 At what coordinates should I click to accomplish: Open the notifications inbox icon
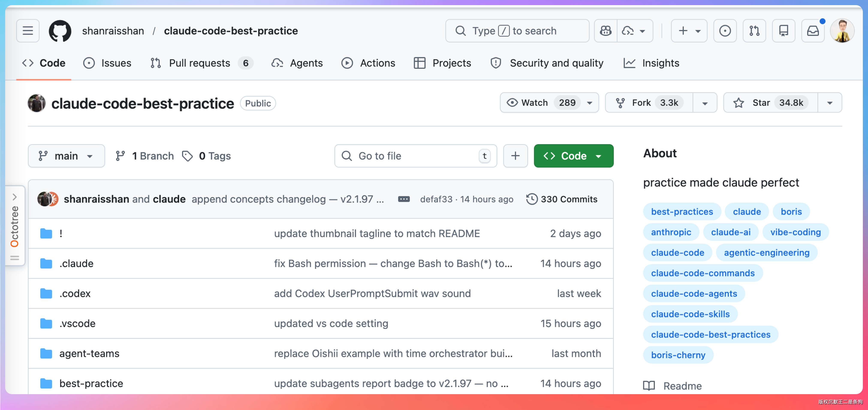[813, 31]
